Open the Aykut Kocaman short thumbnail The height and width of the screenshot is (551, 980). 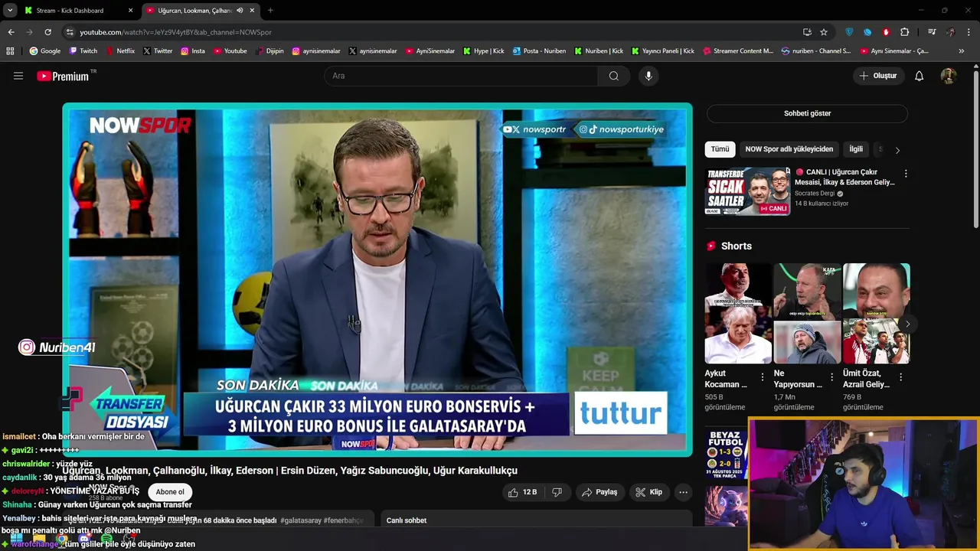(738, 314)
